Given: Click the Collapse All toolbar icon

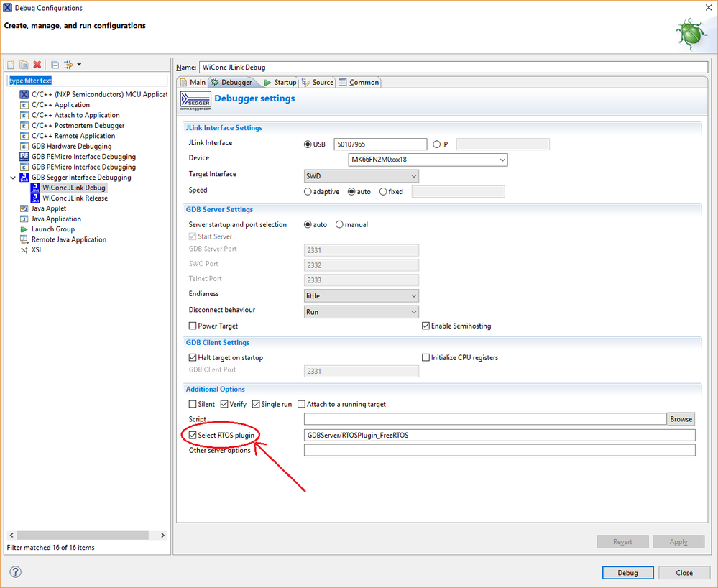Looking at the screenshot, I should click(55, 65).
